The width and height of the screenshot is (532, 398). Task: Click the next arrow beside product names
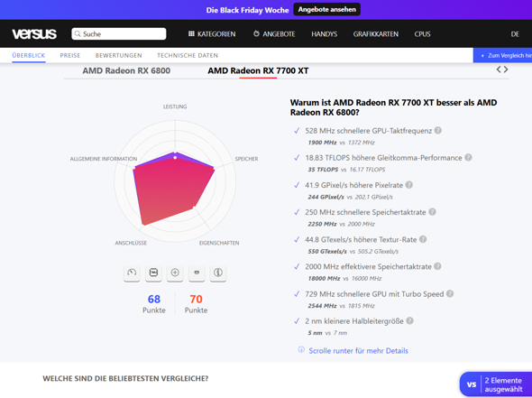coord(506,69)
